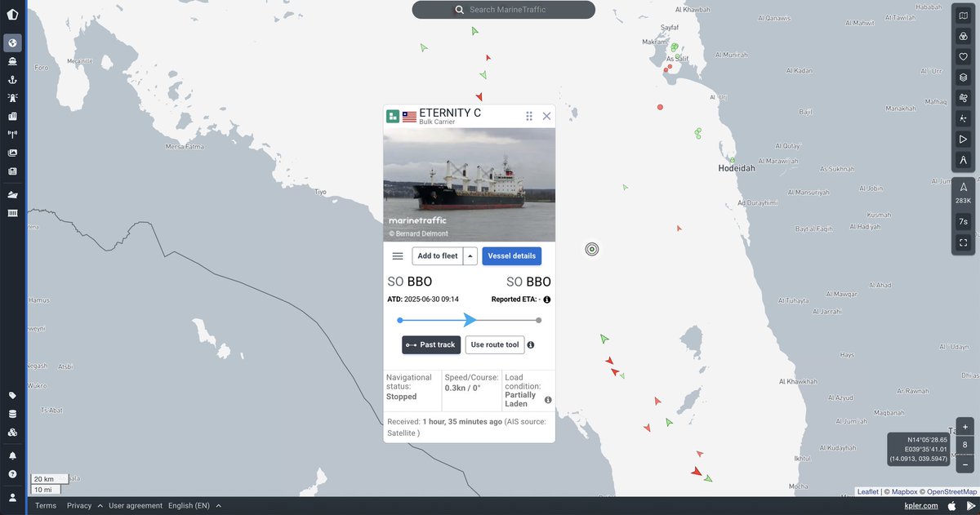
Task: Click Use route tool button
Action: click(x=495, y=344)
